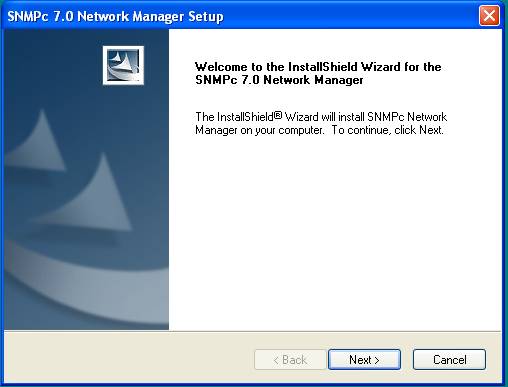Viewport: 508px width, 387px height.
Task: Click the word Wizard in the bold heading
Action: [381, 67]
